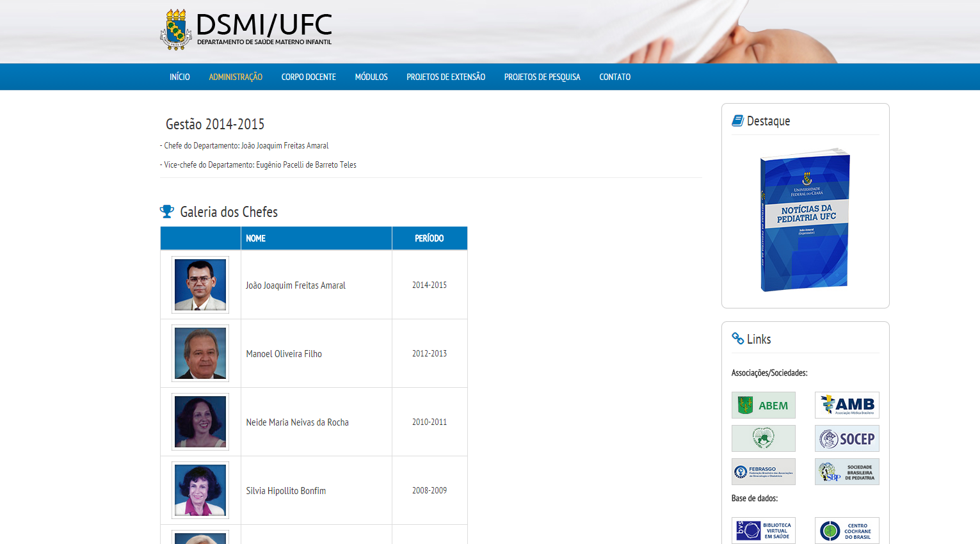Click the 2014-2015 period cell

[430, 285]
